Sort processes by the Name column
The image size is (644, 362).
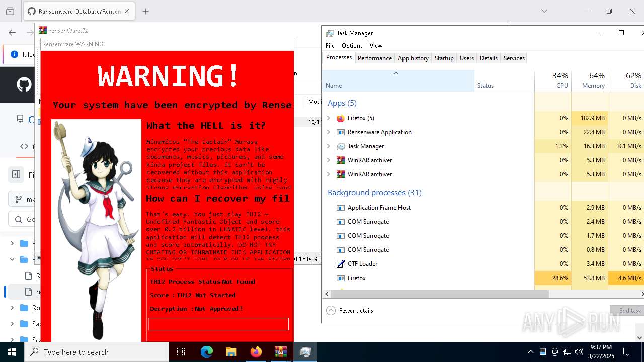click(398, 81)
